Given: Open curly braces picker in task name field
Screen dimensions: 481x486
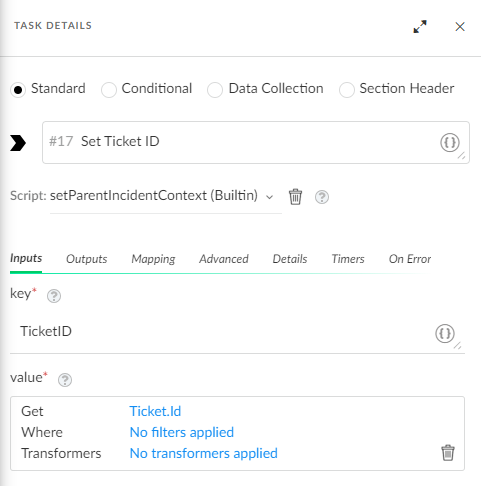Looking at the screenshot, I should (x=450, y=143).
